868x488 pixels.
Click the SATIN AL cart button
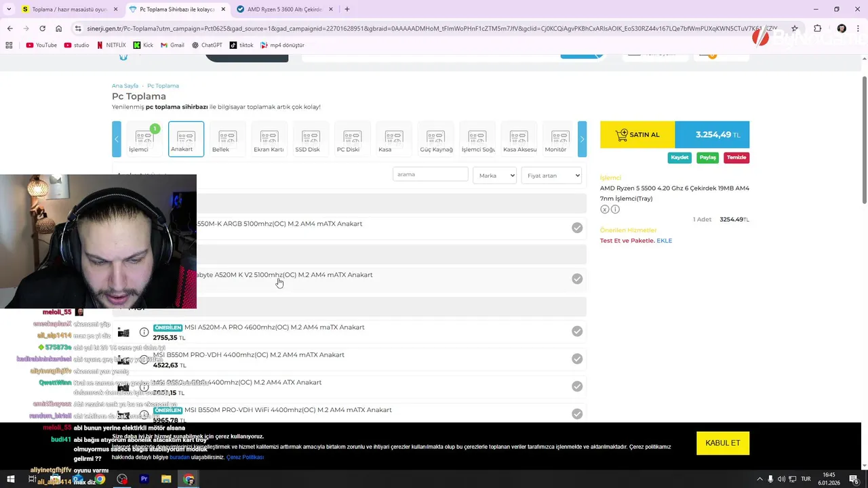637,135
